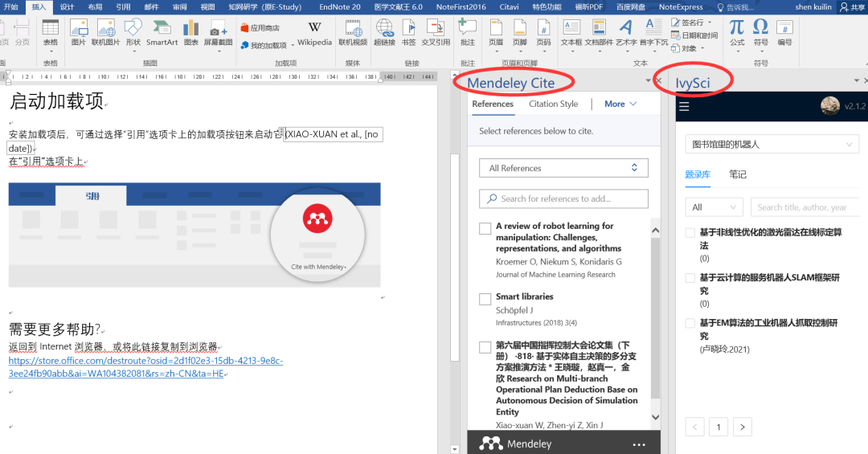Select page 1 in IvySci pagination
868x454 pixels.
coord(719,427)
